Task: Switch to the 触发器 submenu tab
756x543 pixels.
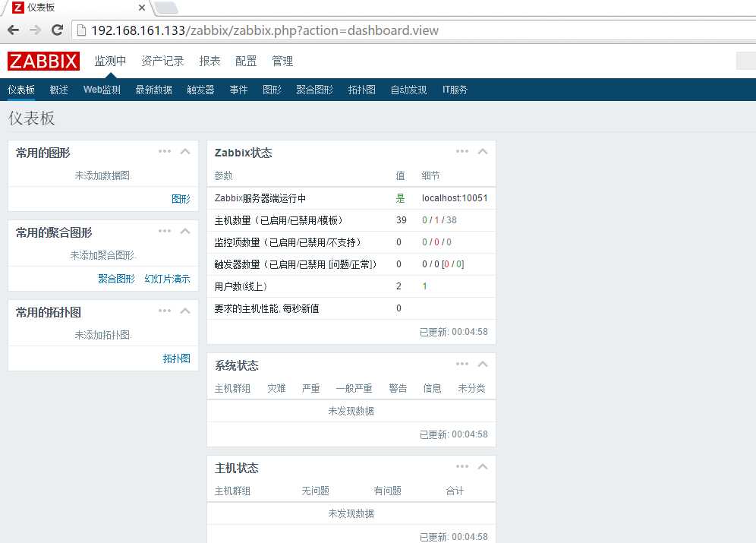Action: (x=200, y=90)
